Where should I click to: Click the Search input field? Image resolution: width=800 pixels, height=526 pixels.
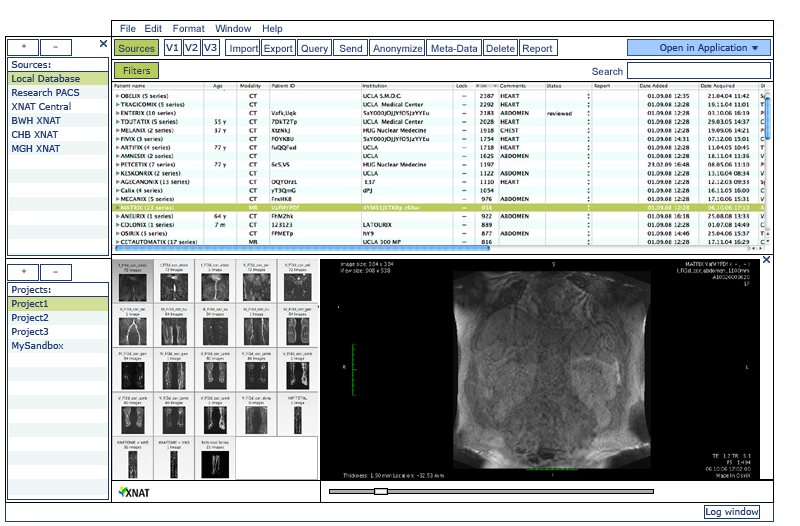click(x=698, y=72)
